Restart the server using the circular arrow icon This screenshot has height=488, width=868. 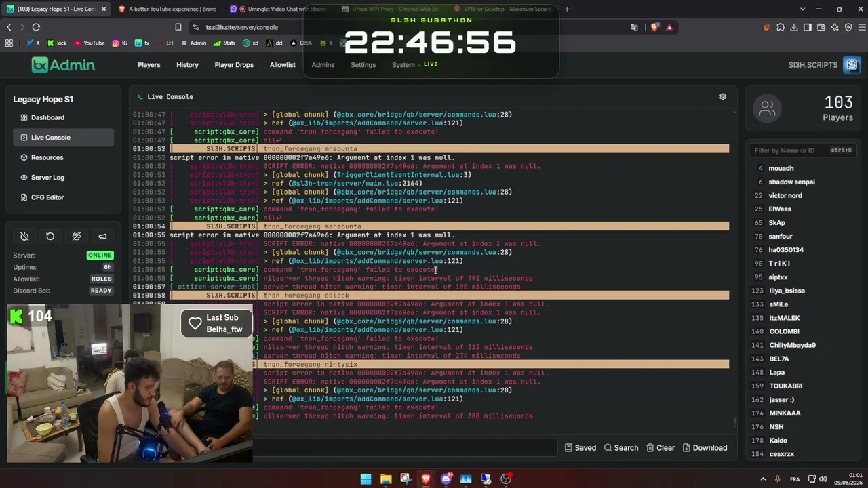pyautogui.click(x=50, y=237)
